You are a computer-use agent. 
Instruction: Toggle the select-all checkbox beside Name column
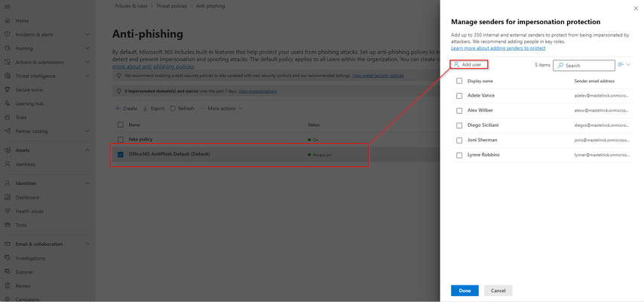[x=121, y=125]
